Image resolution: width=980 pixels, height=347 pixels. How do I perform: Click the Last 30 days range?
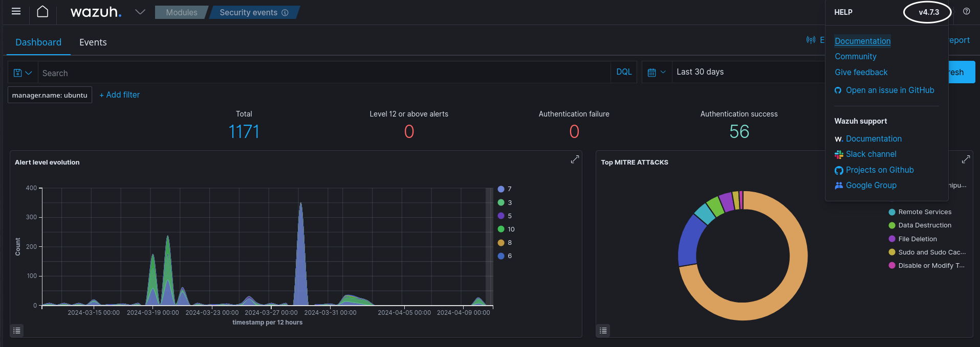pyautogui.click(x=700, y=72)
